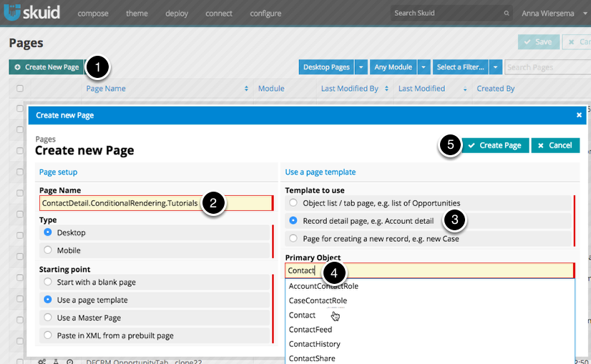Select the Mobile page type
The height and width of the screenshot is (364, 591).
48,250
